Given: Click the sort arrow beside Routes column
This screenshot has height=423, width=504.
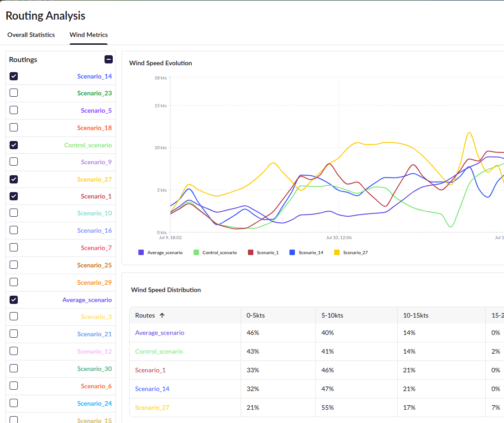Looking at the screenshot, I should pyautogui.click(x=162, y=315).
